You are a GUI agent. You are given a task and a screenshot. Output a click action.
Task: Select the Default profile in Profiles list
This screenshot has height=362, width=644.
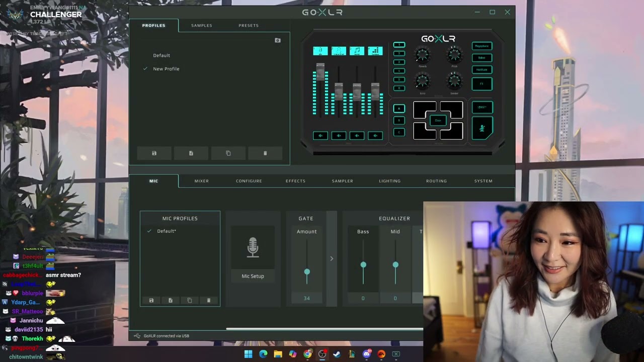coord(162,55)
